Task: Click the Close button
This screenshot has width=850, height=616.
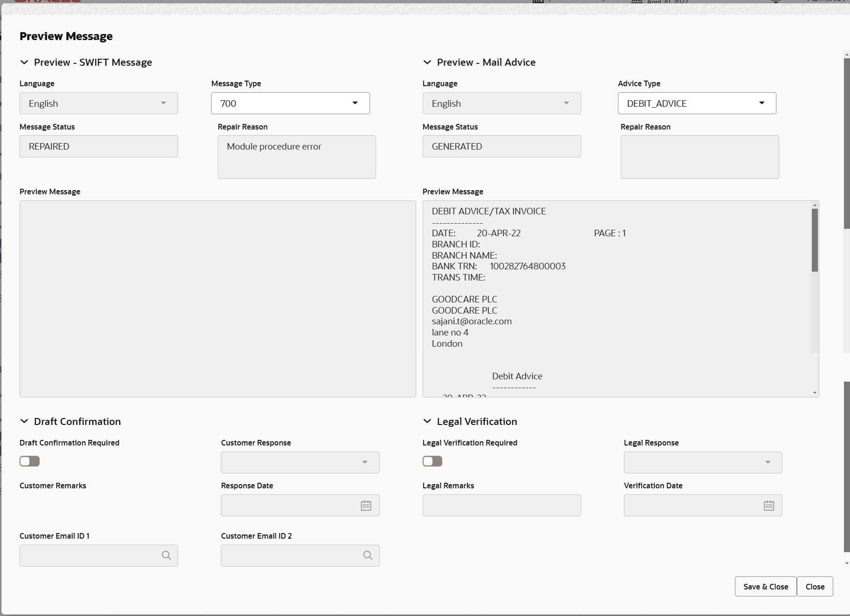Action: [815, 587]
